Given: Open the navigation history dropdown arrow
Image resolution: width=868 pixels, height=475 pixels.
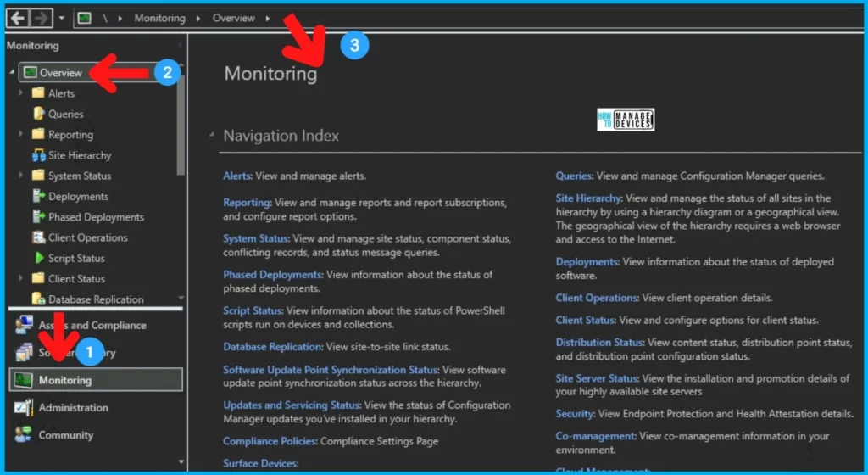Looking at the screenshot, I should click(x=62, y=18).
